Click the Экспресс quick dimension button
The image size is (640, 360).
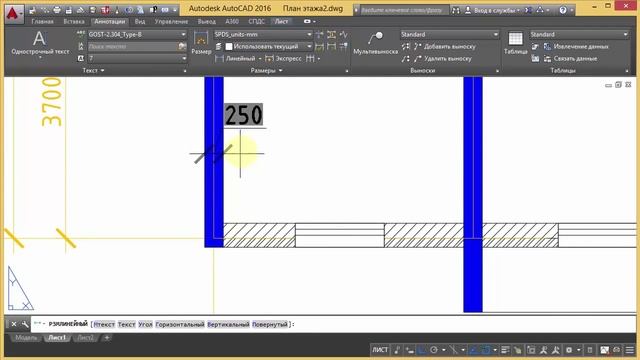click(x=283, y=59)
